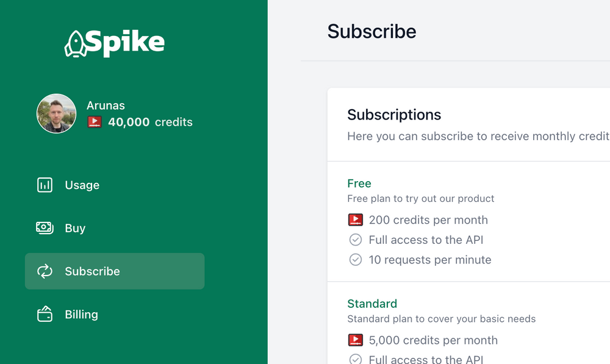Click the red credits icon beside 40,000

pyautogui.click(x=94, y=122)
